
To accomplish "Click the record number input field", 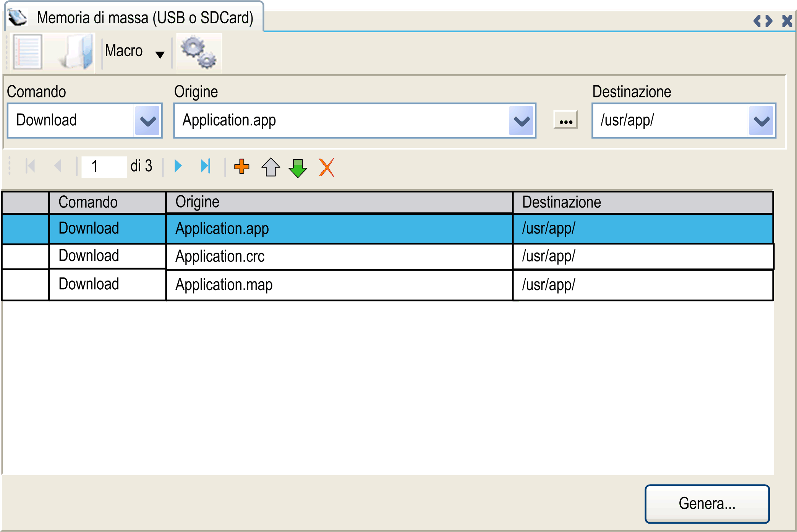I will point(103,167).
